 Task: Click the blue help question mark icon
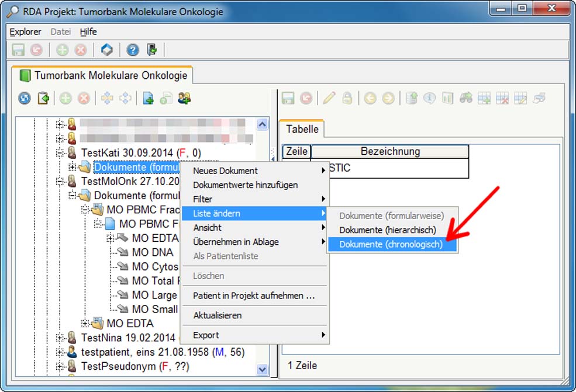(133, 50)
